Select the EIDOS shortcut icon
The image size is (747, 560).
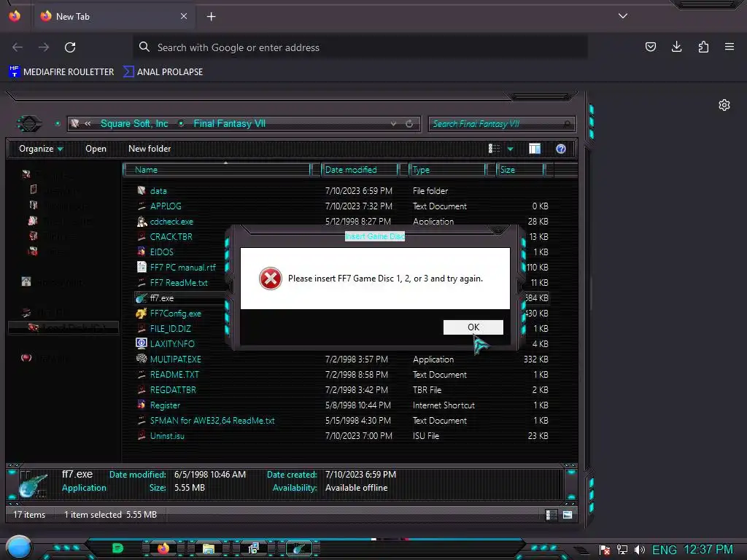click(142, 252)
